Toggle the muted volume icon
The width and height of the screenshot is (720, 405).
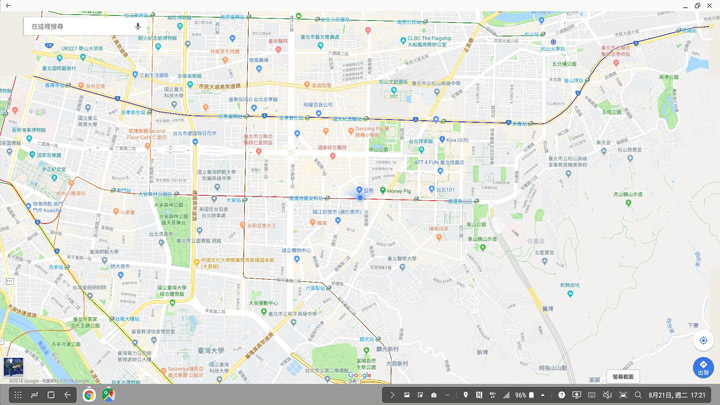coord(606,395)
